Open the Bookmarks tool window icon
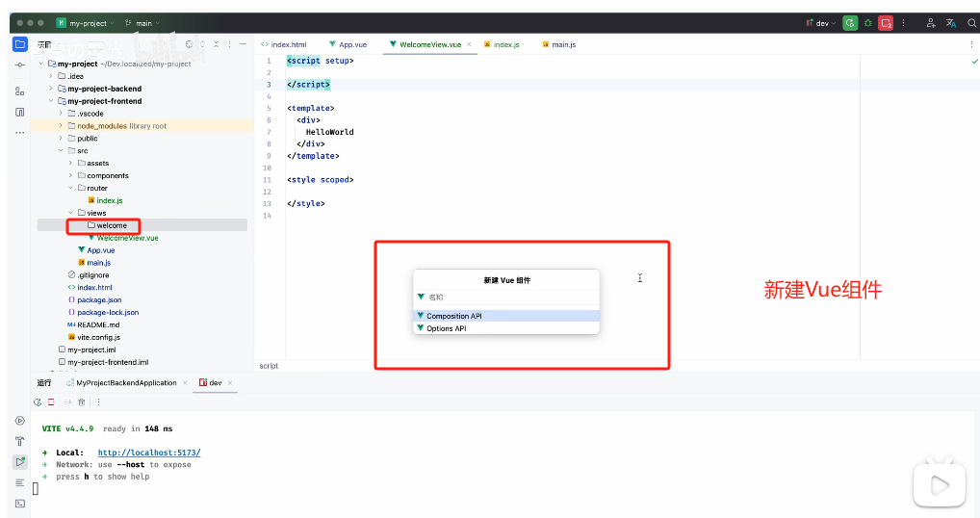Viewport: 980px width, 518px height. click(20, 112)
